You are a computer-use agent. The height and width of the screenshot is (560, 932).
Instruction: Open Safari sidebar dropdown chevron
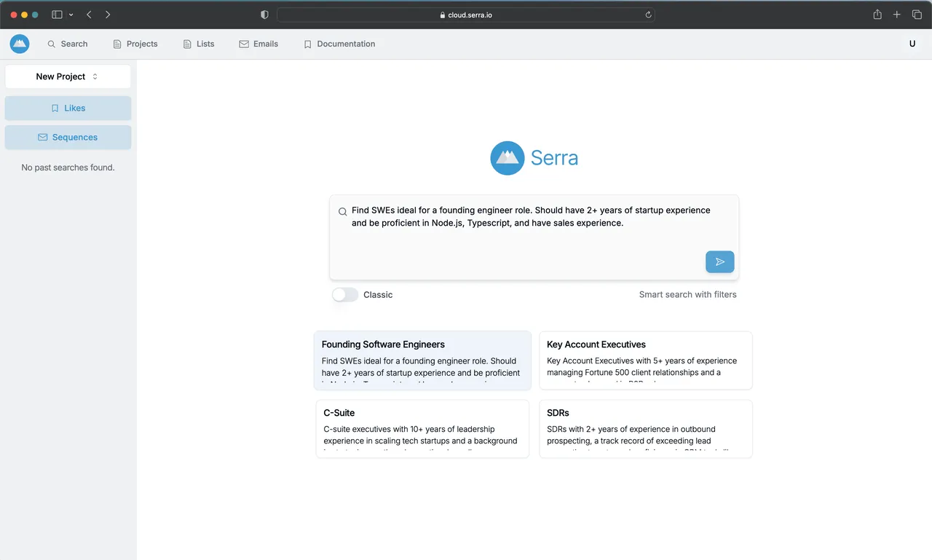(x=71, y=15)
